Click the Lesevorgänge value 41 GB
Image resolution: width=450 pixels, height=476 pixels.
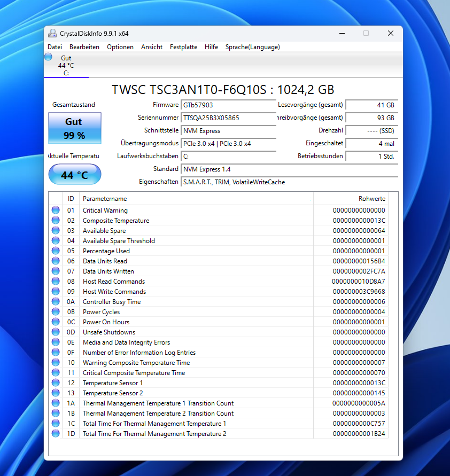point(371,105)
